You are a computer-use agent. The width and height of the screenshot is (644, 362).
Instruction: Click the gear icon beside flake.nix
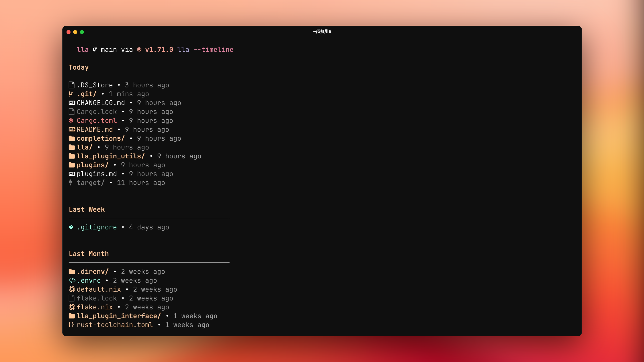(72, 307)
